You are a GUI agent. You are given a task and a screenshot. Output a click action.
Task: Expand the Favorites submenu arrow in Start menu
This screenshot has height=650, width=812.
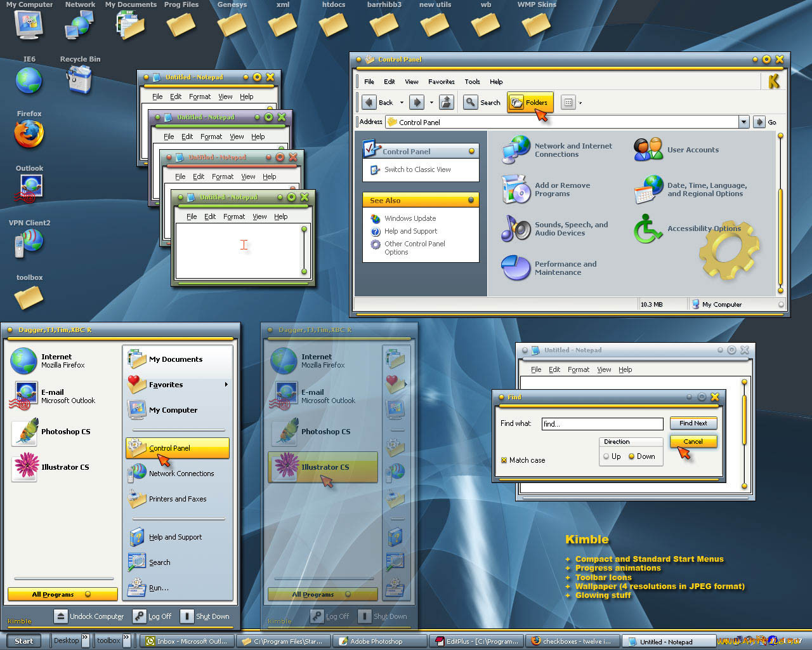click(226, 385)
